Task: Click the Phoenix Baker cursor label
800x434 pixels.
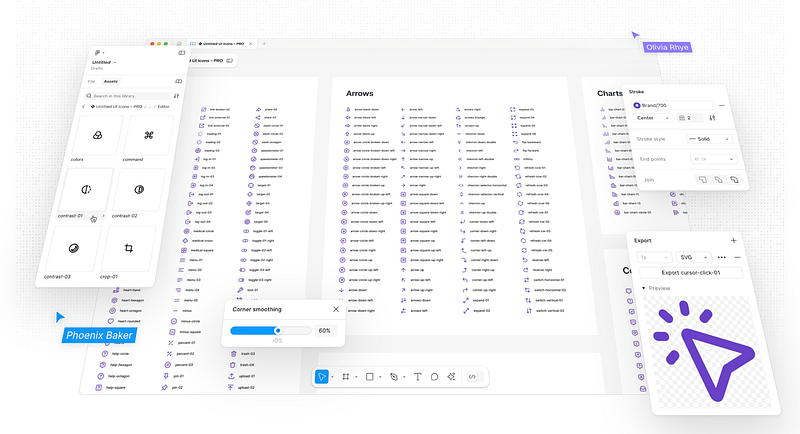Action: [99, 335]
